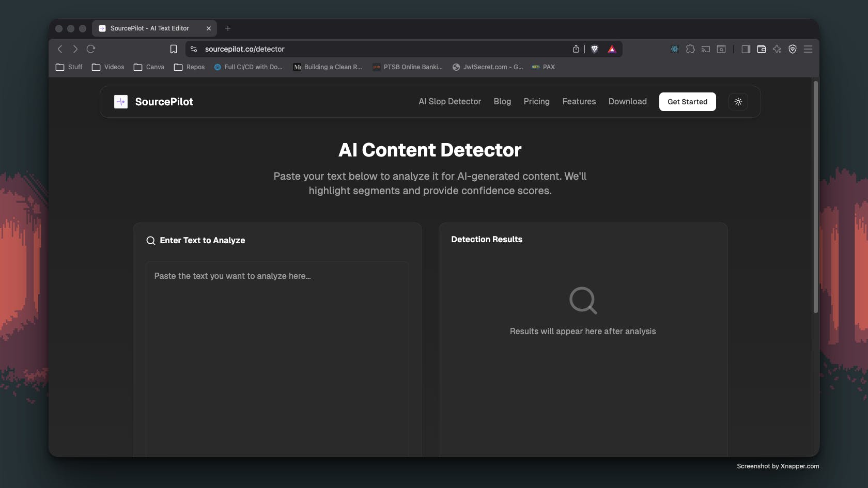Click the AI Content Detector title
The width and height of the screenshot is (868, 488).
430,150
